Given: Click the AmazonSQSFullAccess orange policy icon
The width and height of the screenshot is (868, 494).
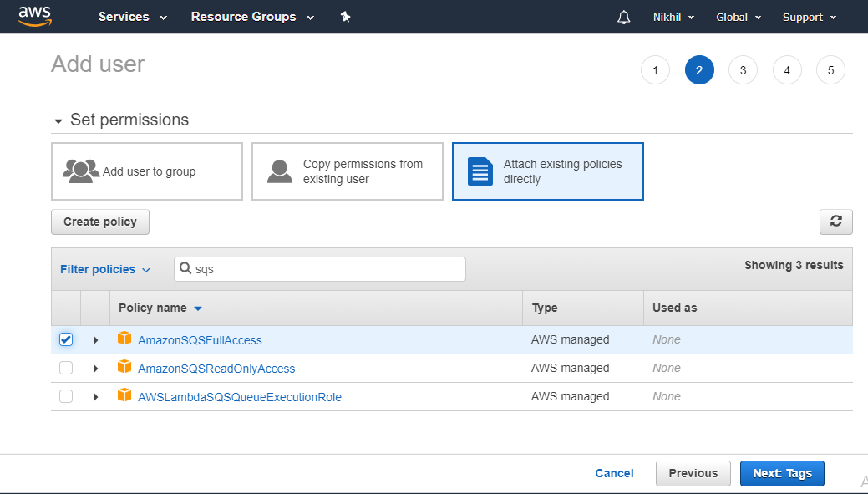Looking at the screenshot, I should coord(124,338).
